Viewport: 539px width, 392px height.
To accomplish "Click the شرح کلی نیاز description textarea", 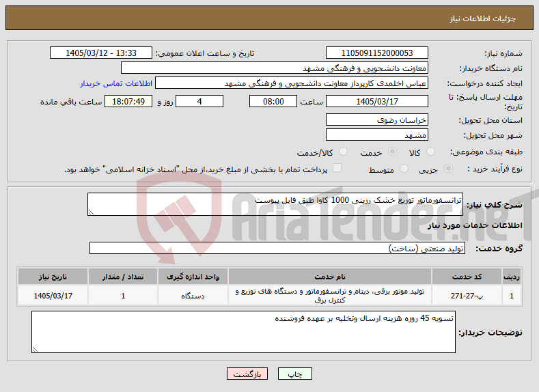I will [x=275, y=204].
